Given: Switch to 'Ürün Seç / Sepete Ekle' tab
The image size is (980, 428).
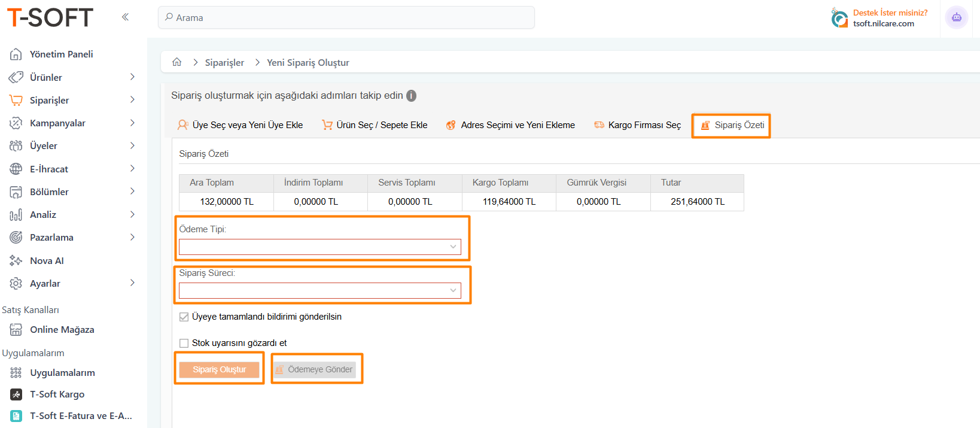Looking at the screenshot, I should click(375, 125).
